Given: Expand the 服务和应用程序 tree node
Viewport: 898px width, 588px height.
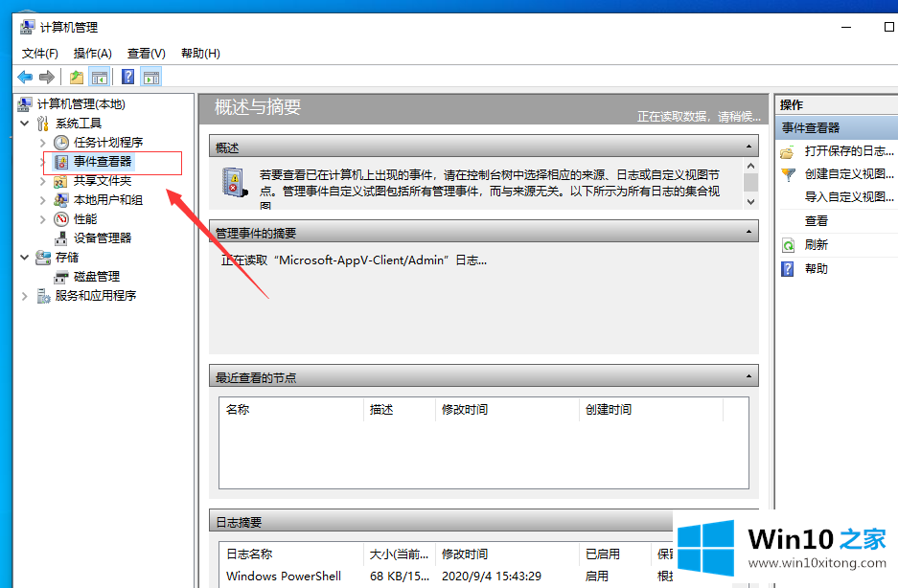Looking at the screenshot, I should point(24,296).
